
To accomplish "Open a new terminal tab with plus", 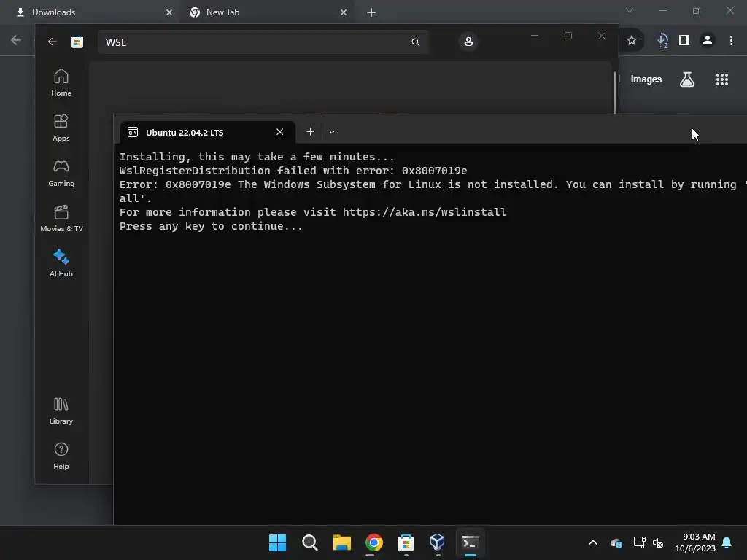I will [x=310, y=132].
